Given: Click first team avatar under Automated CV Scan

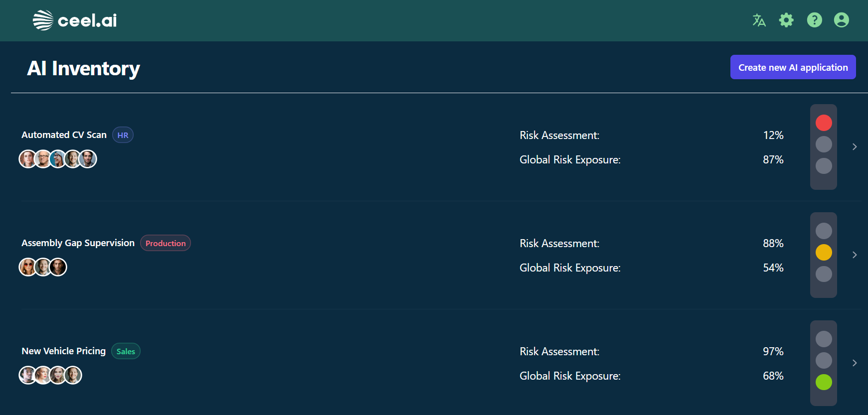Looking at the screenshot, I should pos(28,159).
